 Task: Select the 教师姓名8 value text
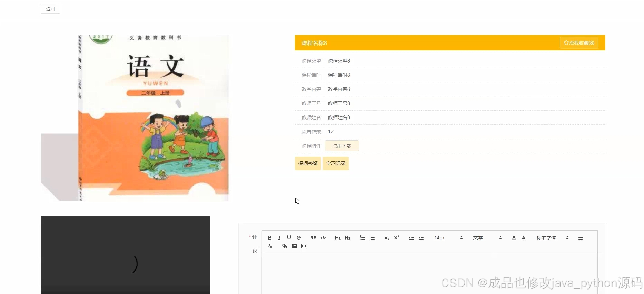coord(339,117)
